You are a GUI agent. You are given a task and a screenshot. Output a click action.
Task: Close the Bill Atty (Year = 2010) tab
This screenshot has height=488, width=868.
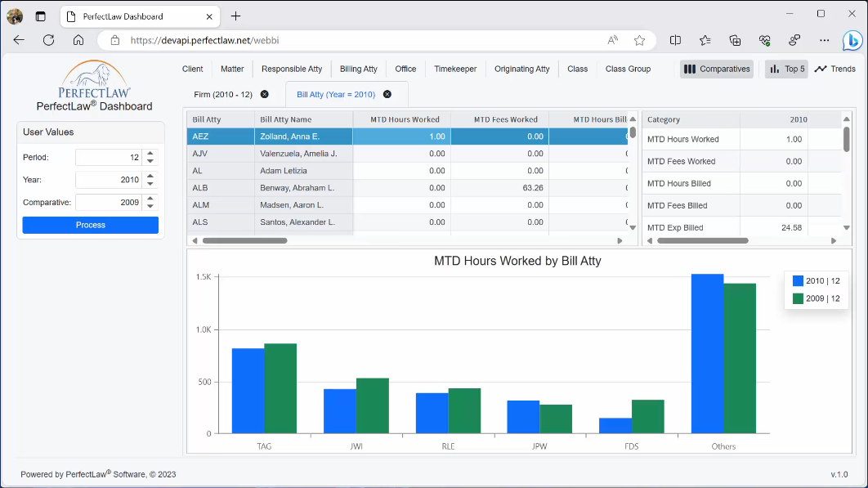[x=387, y=95]
